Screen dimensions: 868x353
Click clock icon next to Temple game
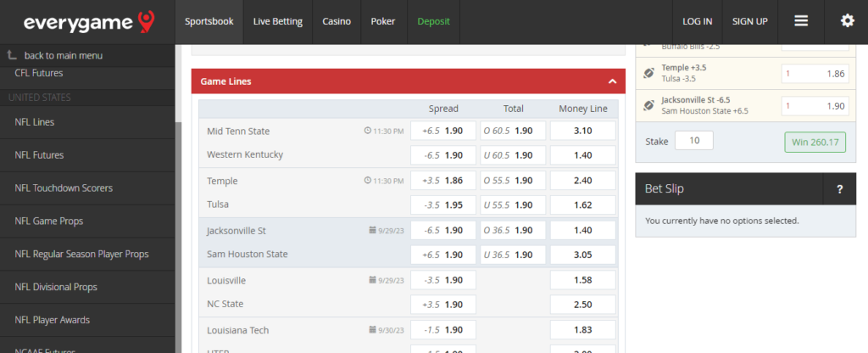coord(368,181)
